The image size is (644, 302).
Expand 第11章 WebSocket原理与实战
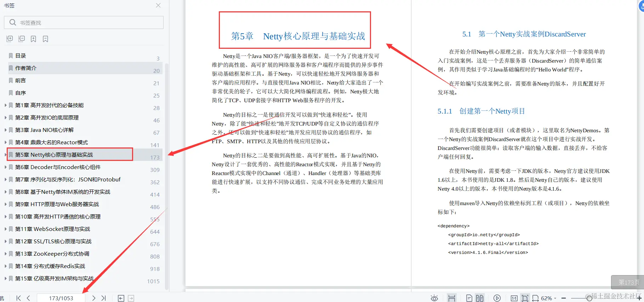click(5, 229)
